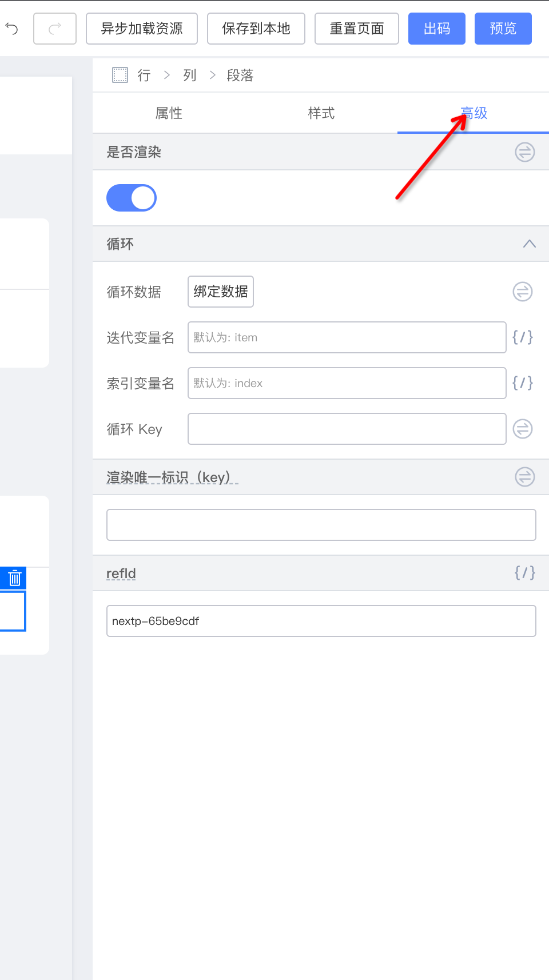Click the trash icon to delete component
549x980 pixels.
14,577
